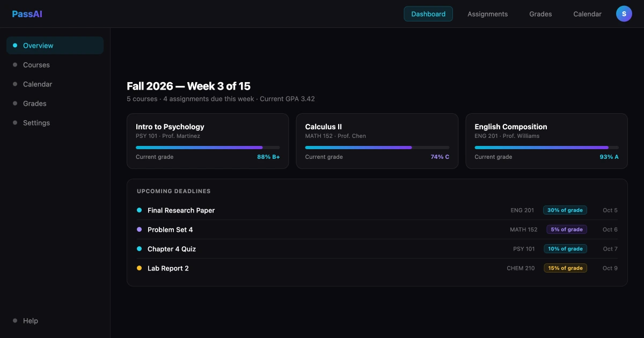The height and width of the screenshot is (338, 644).
Task: Open the Chapter 4 Quiz deadline
Action: 377,249
